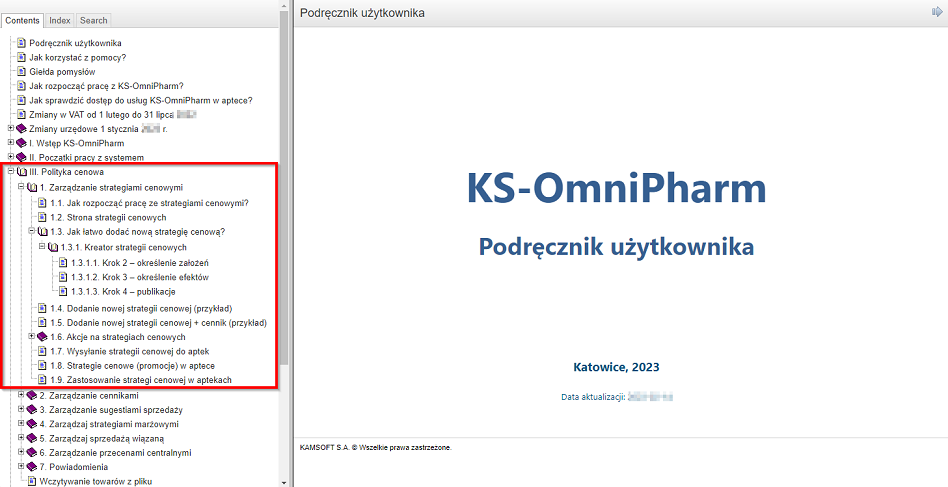Expand Zmiany urzędowe 1 stycznia node
Viewport: 948px width, 487px height.
11,128
